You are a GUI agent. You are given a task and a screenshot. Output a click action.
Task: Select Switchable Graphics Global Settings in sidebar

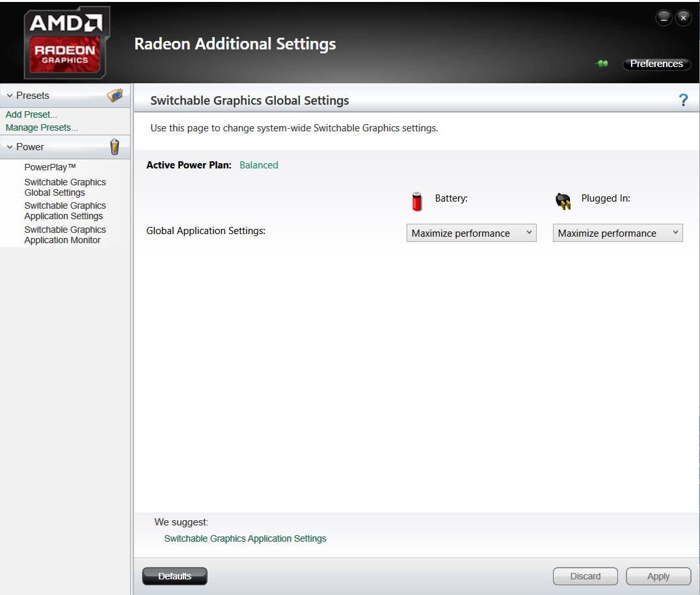click(x=65, y=187)
